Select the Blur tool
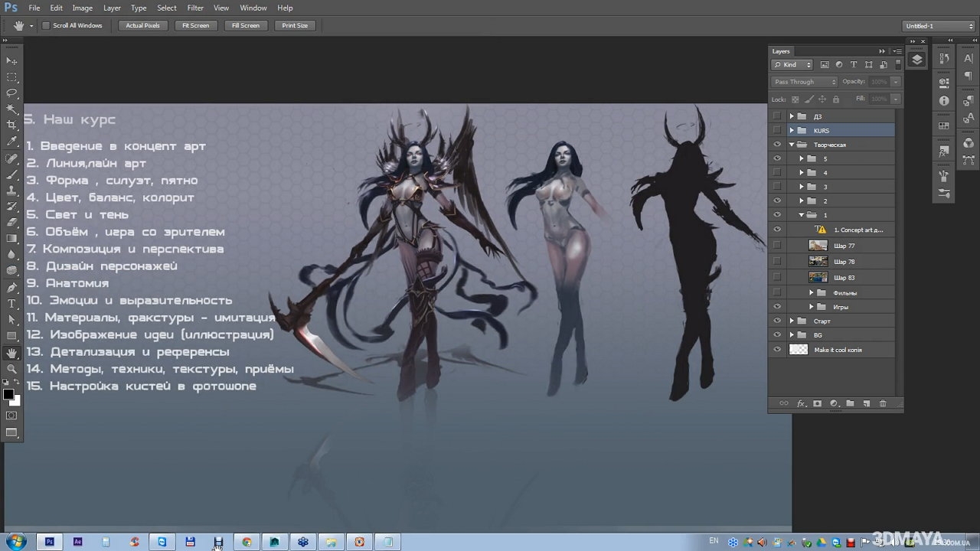Image resolution: width=980 pixels, height=551 pixels. [11, 255]
